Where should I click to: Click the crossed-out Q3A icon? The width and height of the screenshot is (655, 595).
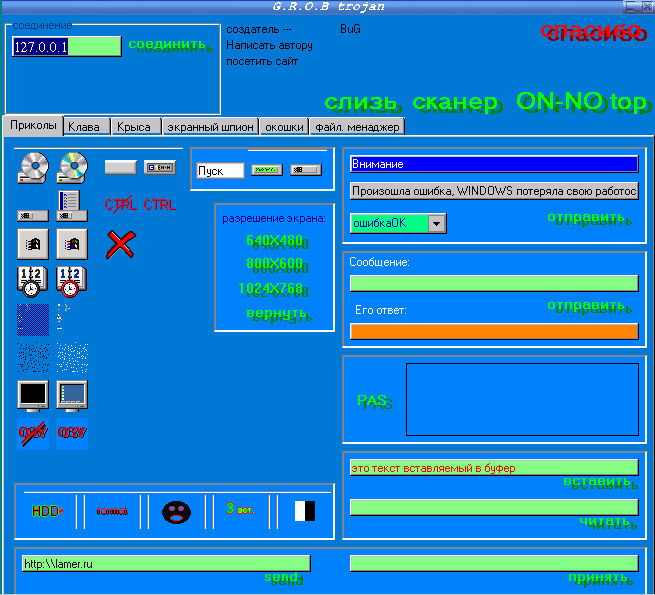click(33, 434)
